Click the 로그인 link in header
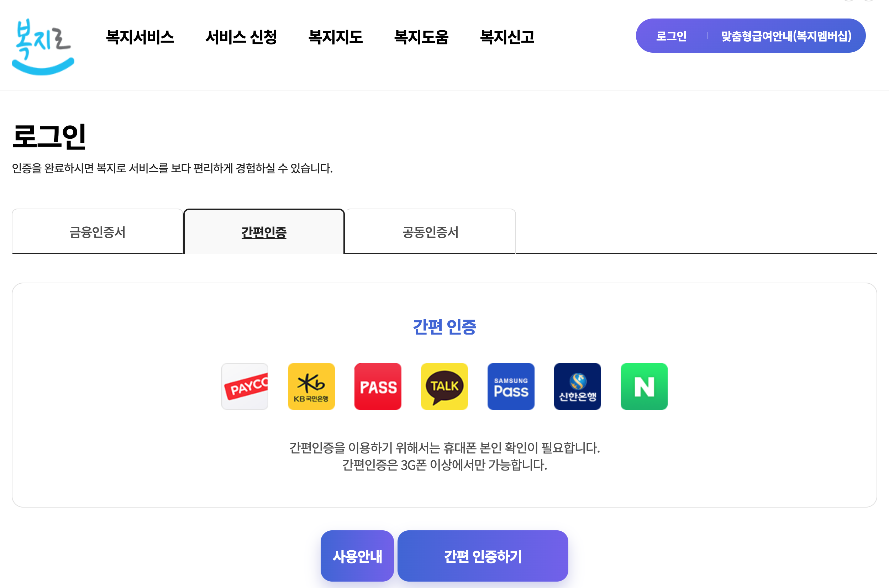Image resolution: width=889 pixels, height=588 pixels. tap(671, 36)
